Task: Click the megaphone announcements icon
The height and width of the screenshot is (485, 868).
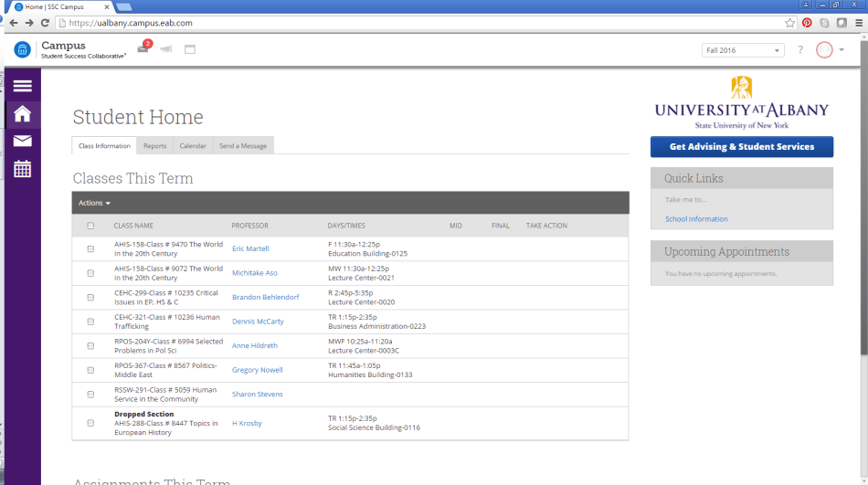Action: (165, 49)
